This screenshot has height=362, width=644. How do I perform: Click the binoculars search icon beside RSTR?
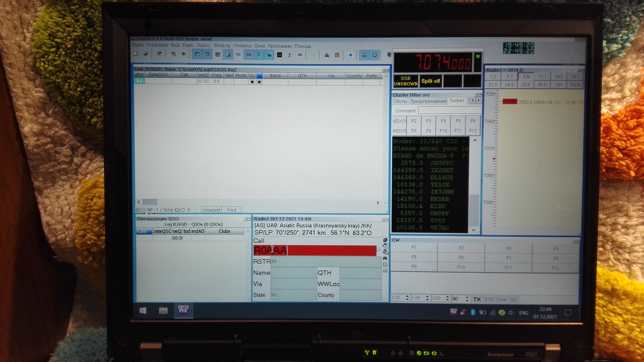click(385, 258)
